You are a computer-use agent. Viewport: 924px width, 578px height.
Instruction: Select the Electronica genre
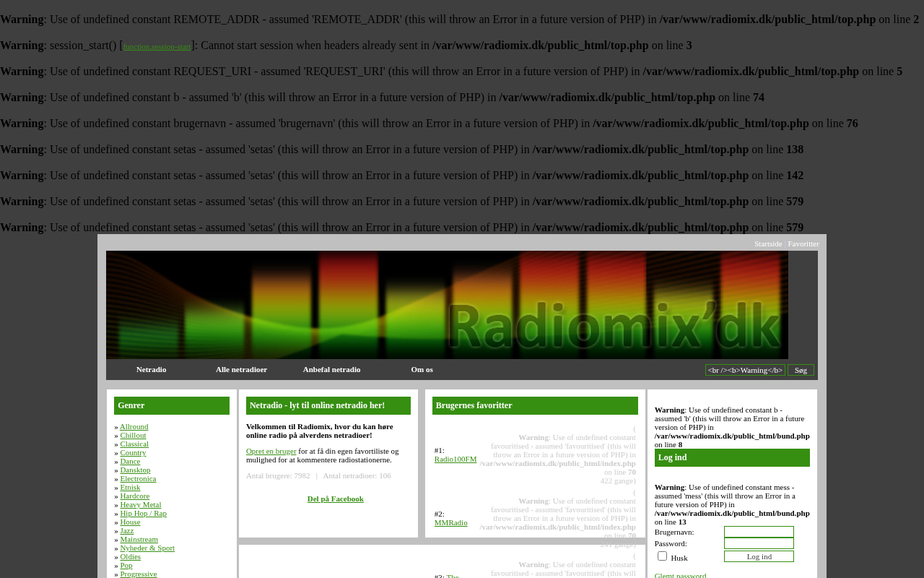coord(138,479)
